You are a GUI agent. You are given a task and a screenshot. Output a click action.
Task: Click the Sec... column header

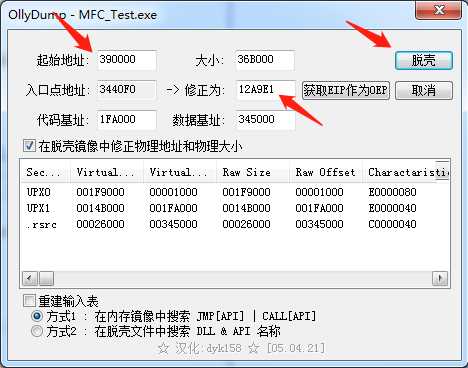point(46,172)
